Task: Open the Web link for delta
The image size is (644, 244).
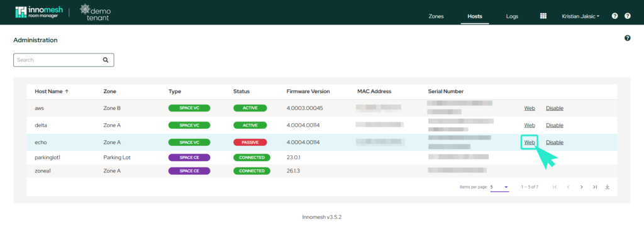Action: point(530,125)
